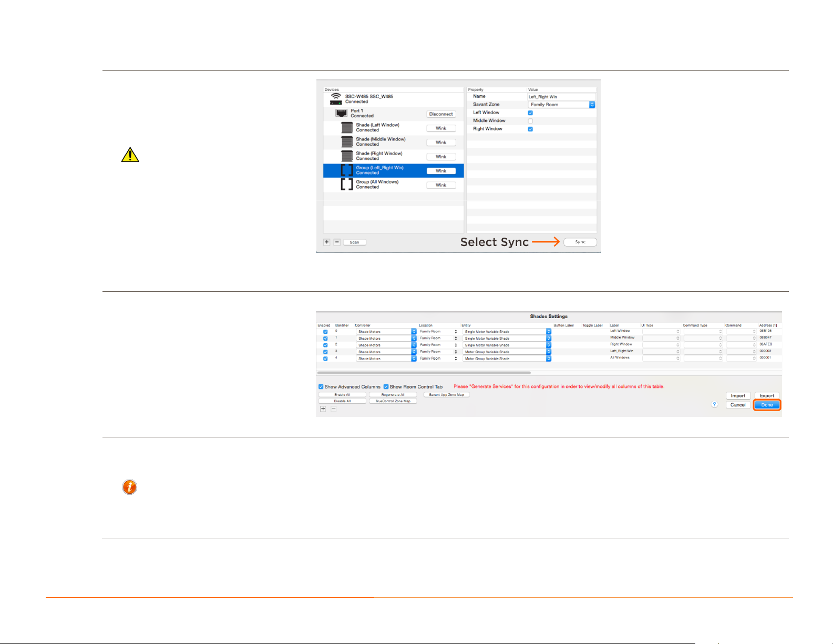Image resolution: width=833 pixels, height=644 pixels.
Task: Click the Disconnect button for Port 1
Action: tap(441, 114)
